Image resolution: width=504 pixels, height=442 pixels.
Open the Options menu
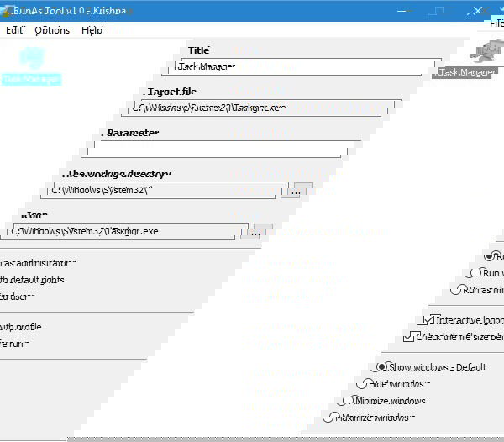click(52, 30)
